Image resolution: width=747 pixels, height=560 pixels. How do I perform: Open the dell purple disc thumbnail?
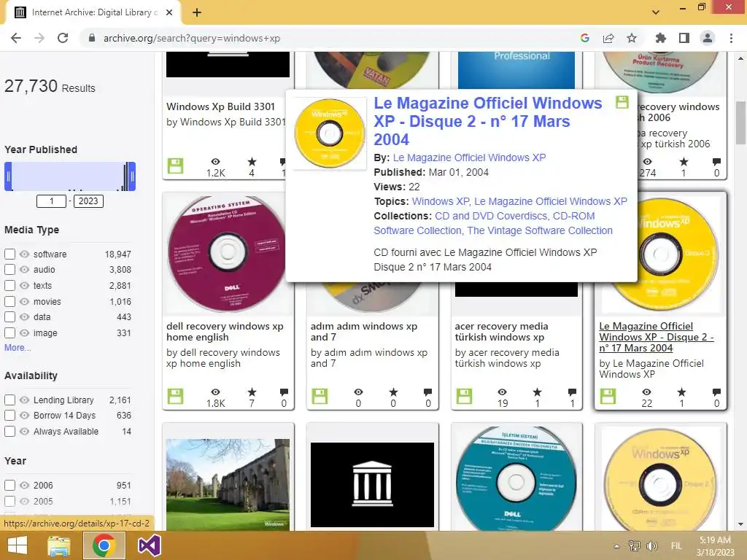coord(228,253)
